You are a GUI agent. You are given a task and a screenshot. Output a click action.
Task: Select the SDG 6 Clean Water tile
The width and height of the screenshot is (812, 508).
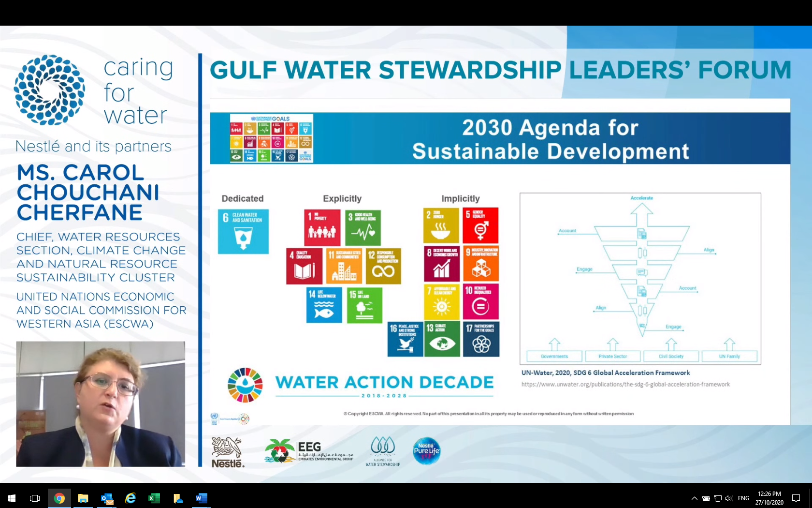tap(243, 231)
